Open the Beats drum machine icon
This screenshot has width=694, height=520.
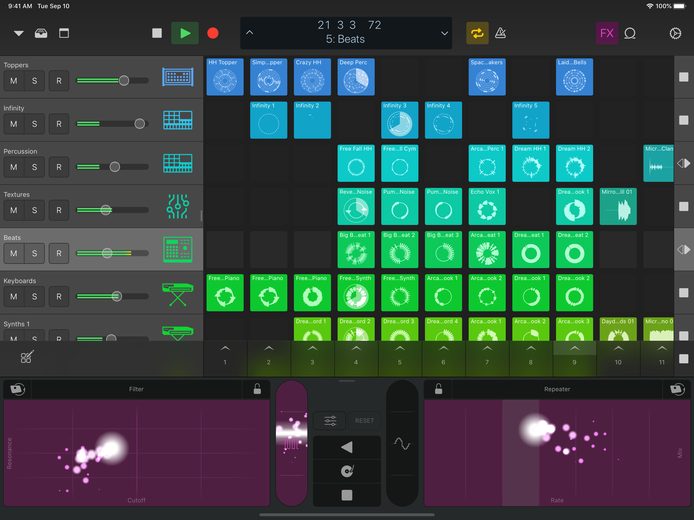click(178, 250)
